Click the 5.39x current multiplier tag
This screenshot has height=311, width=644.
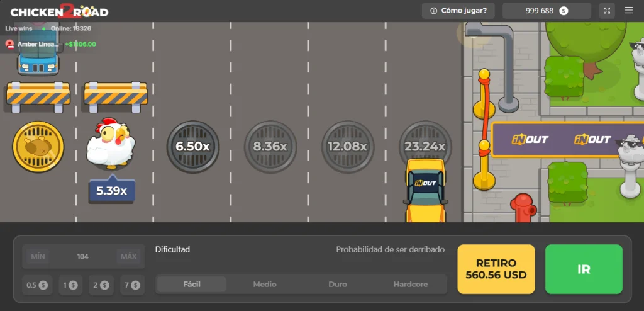click(x=112, y=189)
